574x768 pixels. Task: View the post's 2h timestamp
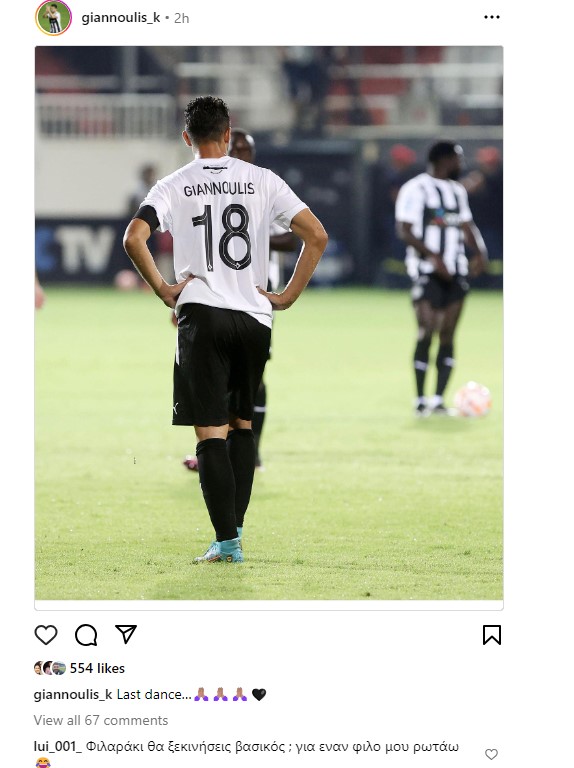[182, 18]
